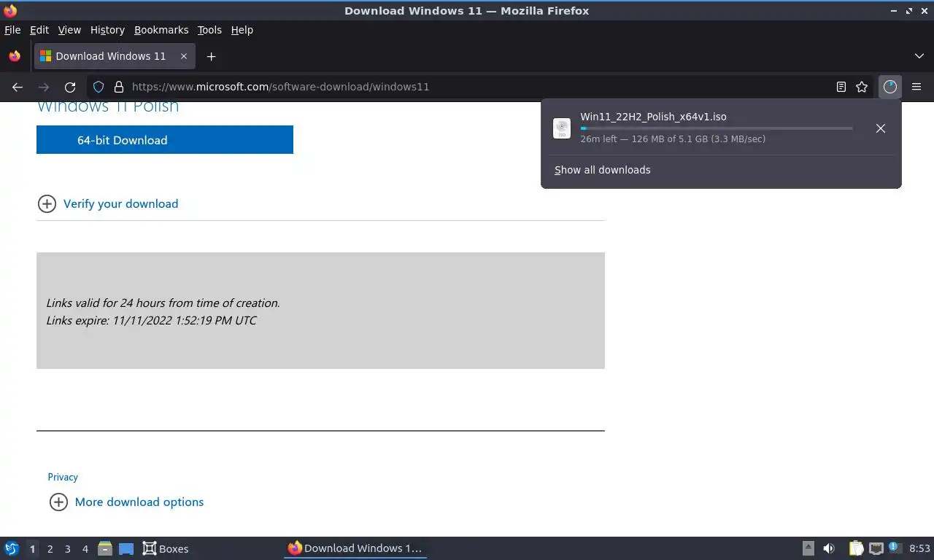Click the downloads progress toolbar icon

tap(889, 87)
